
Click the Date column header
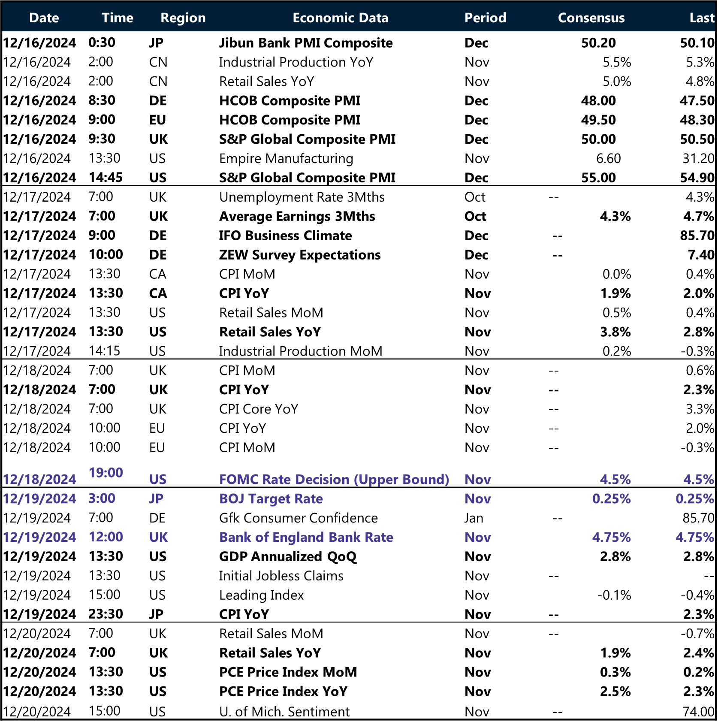coord(44,18)
